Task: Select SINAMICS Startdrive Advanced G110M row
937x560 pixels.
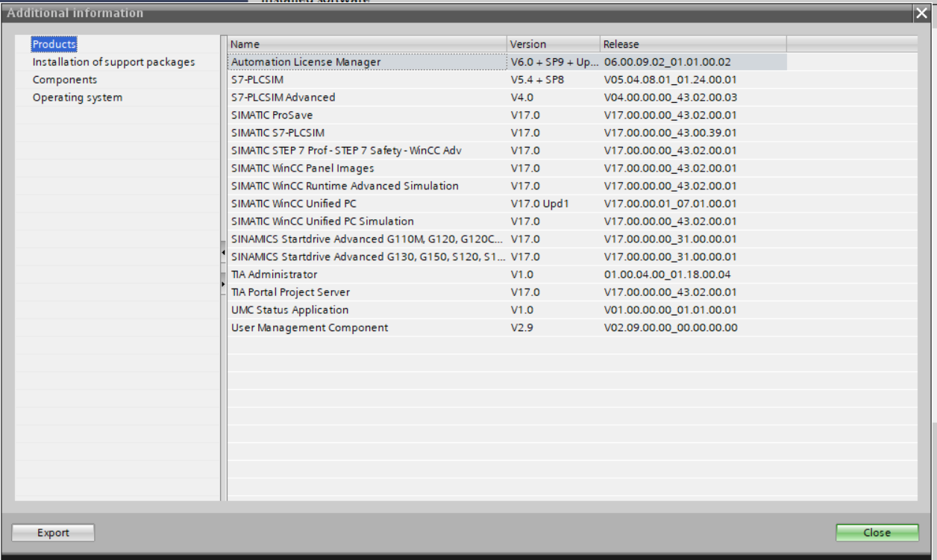Action: click(x=507, y=239)
